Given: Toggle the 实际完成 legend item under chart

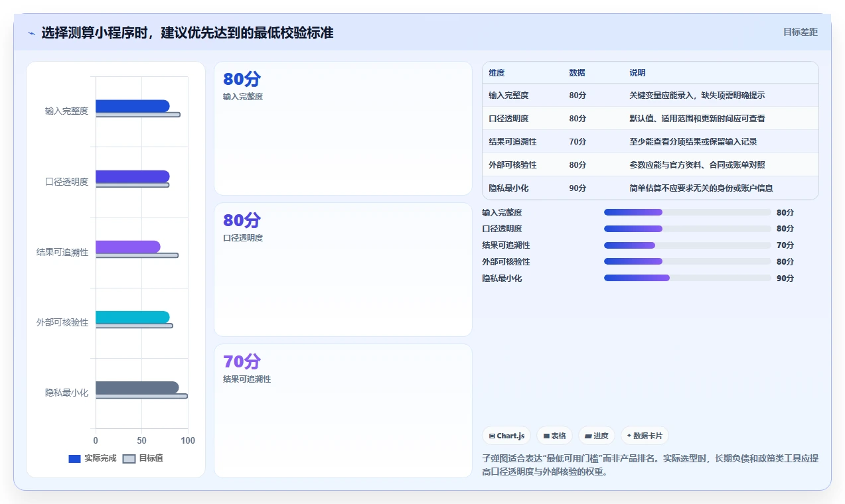Looking at the screenshot, I should [x=92, y=458].
